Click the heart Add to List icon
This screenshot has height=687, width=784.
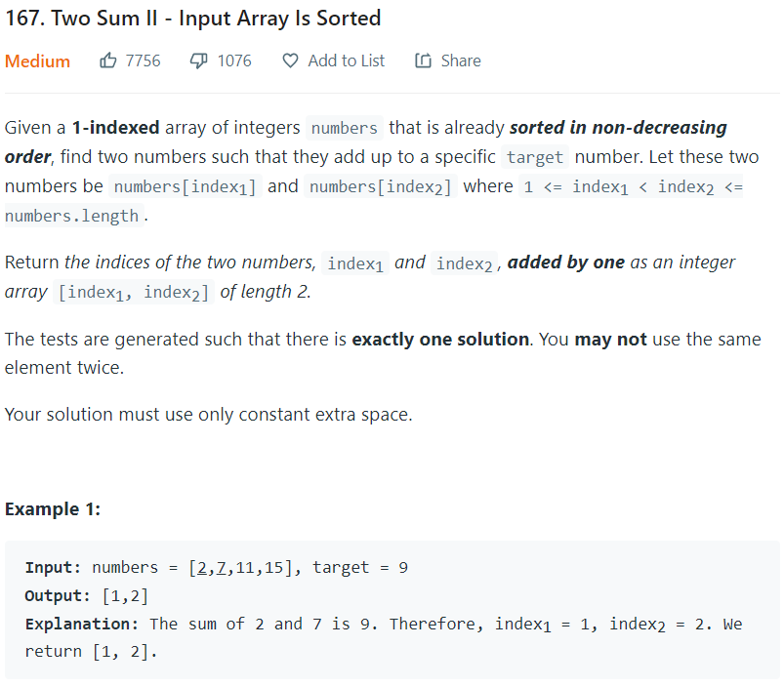click(290, 61)
